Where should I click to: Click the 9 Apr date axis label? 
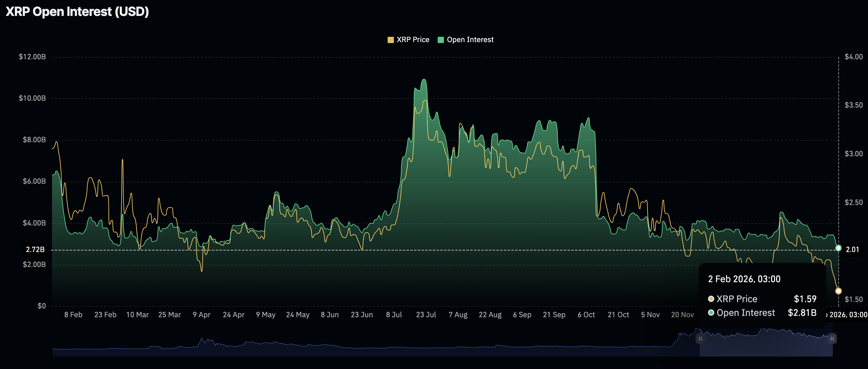(201, 315)
